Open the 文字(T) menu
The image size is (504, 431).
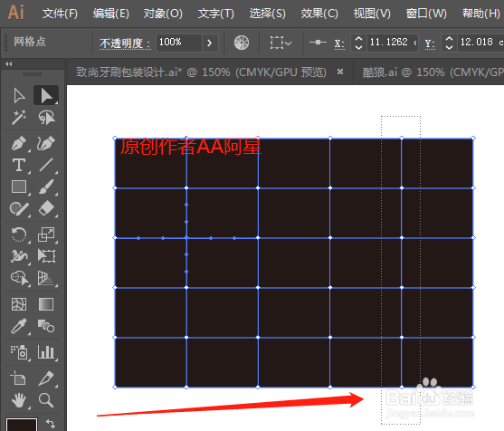click(216, 14)
